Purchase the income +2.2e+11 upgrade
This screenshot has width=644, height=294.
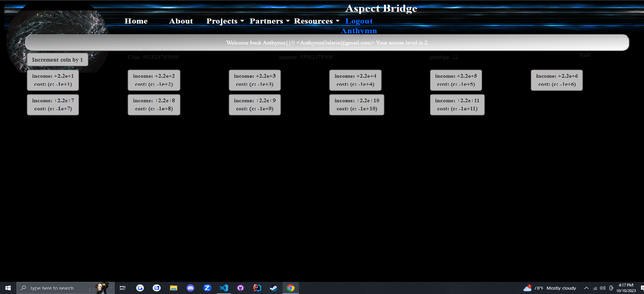(457, 105)
